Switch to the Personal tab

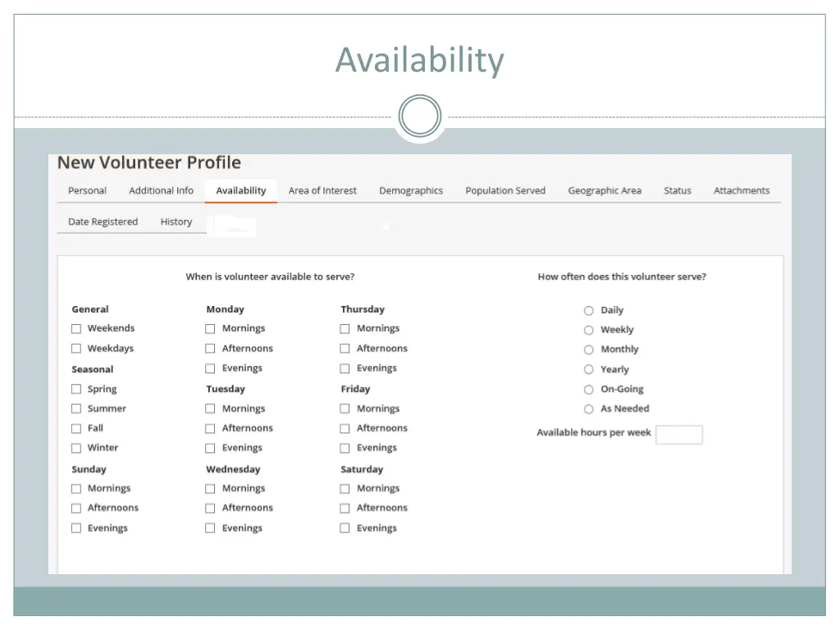(x=87, y=190)
